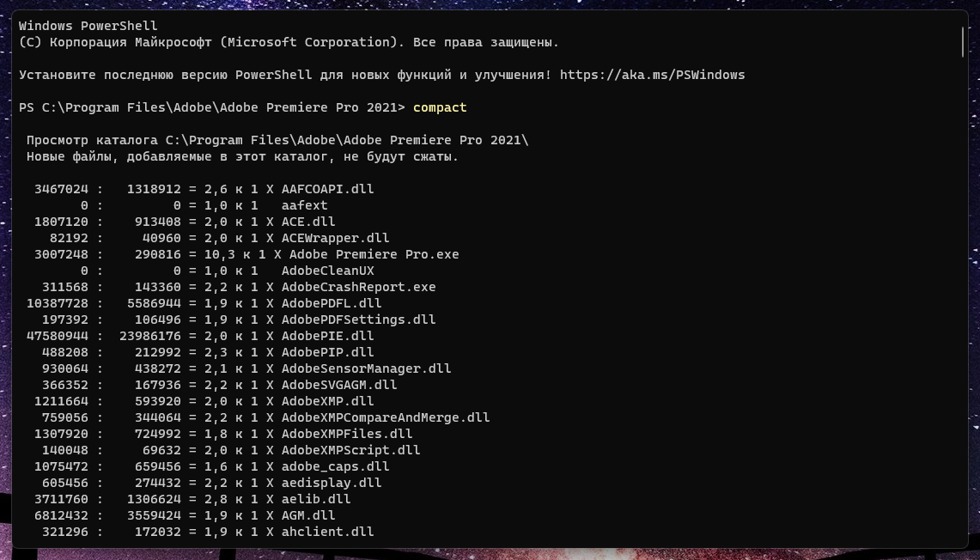
Task: Click the compressed size 3559424
Action: tap(154, 514)
